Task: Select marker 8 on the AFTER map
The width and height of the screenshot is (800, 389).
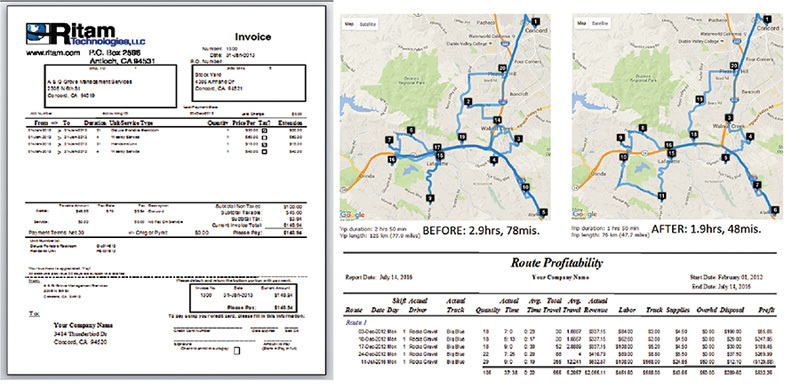Action: [643, 128]
